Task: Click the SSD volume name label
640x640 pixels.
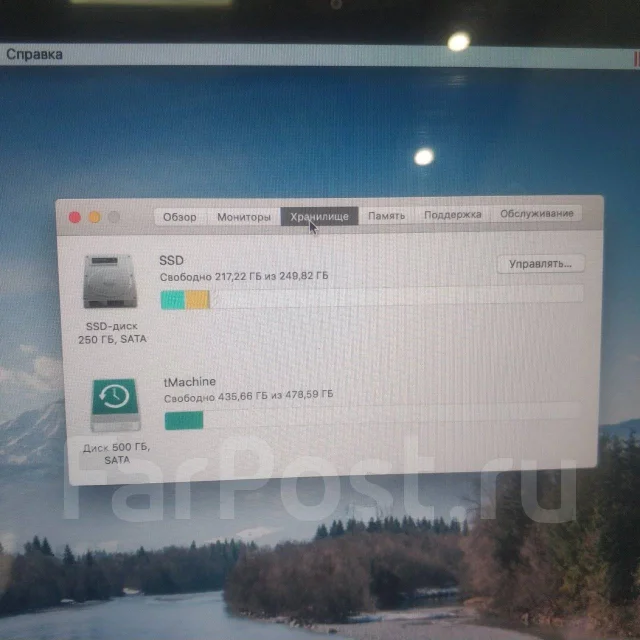Action: pyautogui.click(x=171, y=260)
